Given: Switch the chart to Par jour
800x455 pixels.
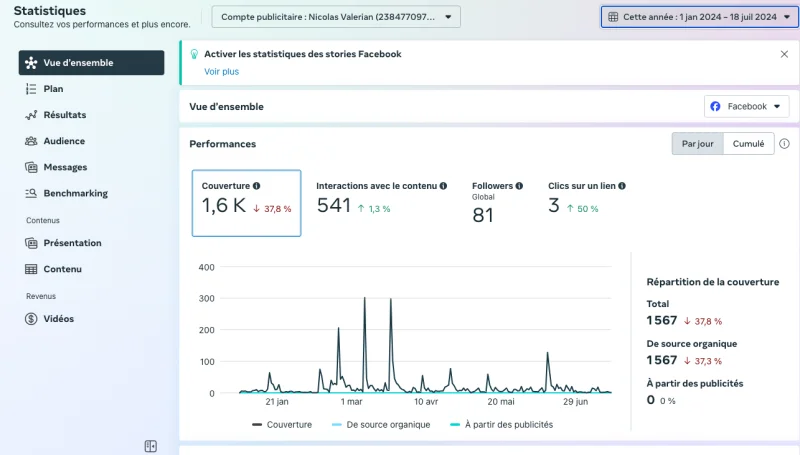Looking at the screenshot, I should pos(697,144).
